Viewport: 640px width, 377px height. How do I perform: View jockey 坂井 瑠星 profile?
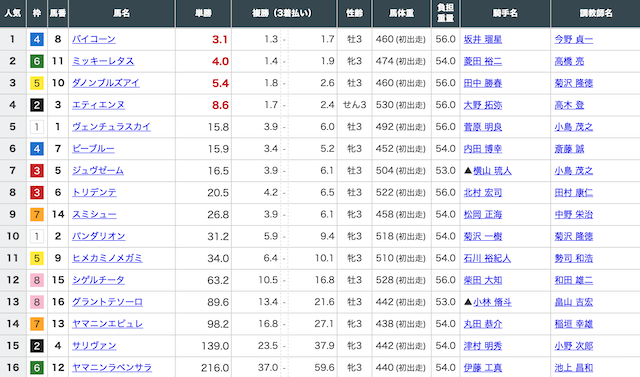[483, 40]
